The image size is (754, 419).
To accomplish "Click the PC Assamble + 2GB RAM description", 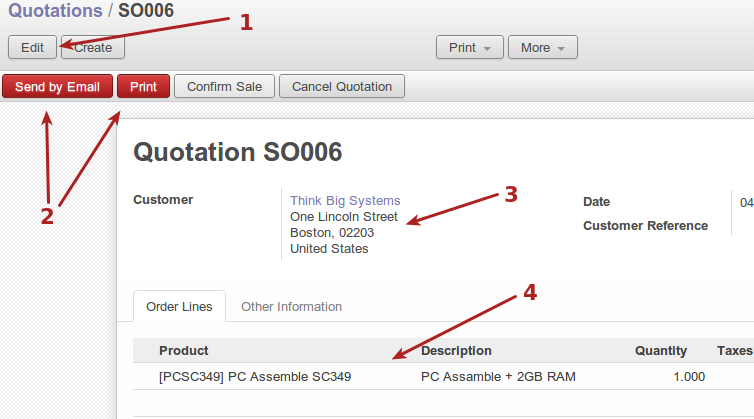I will click(498, 377).
